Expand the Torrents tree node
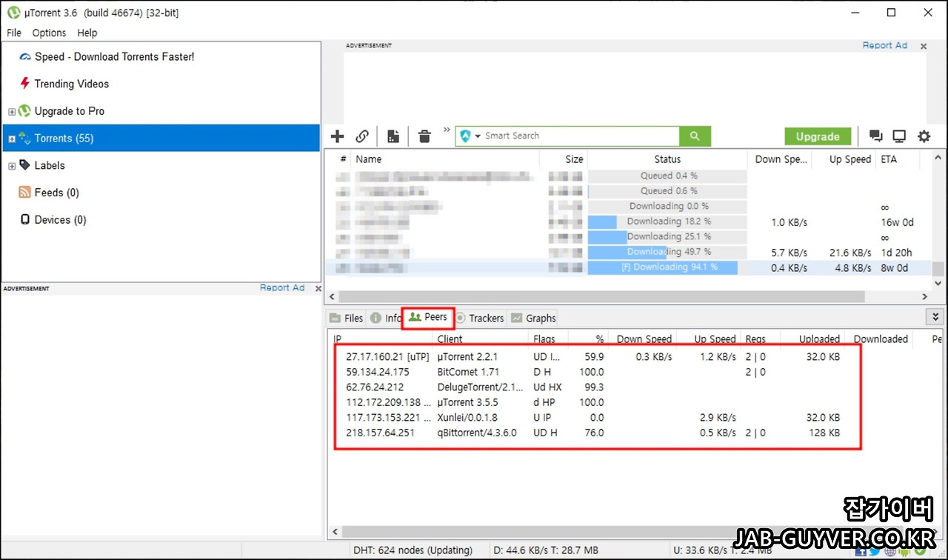The width and height of the screenshot is (948, 560). click(x=11, y=139)
